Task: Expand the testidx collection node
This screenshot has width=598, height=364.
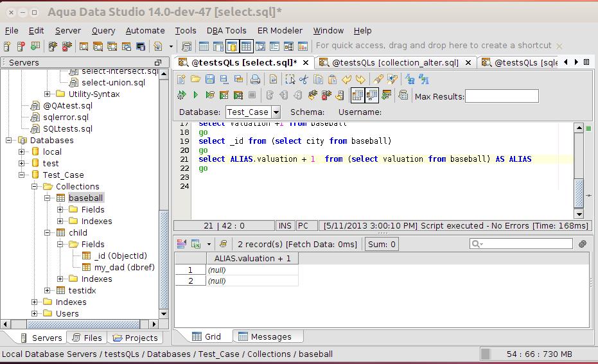Action: [x=47, y=290]
